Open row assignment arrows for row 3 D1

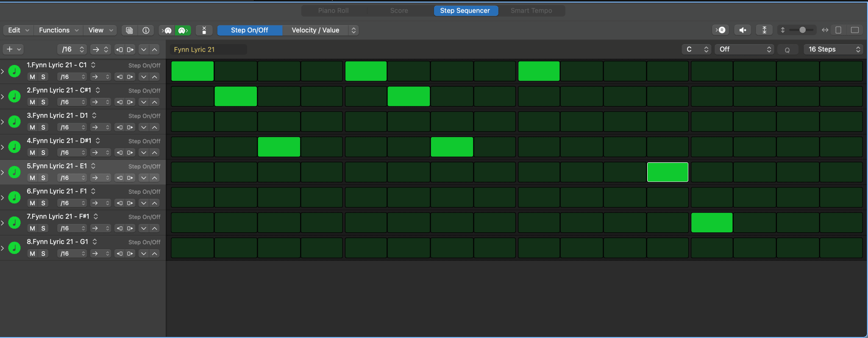pyautogui.click(x=94, y=115)
